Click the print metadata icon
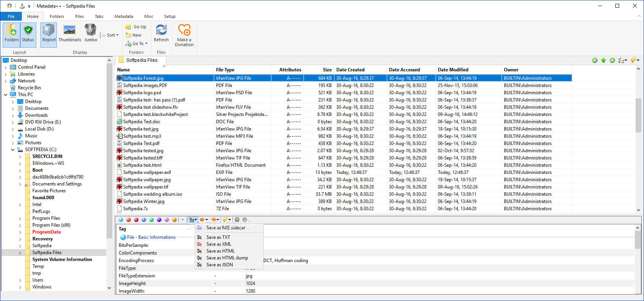The height and width of the screenshot is (301, 644). pos(237,220)
